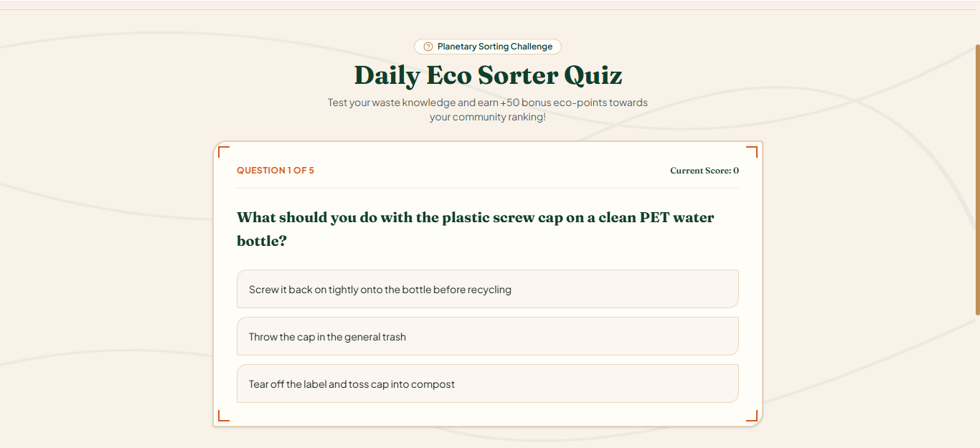The height and width of the screenshot is (448, 980).
Task: Click the 'Daily Eco Sorter Quiz' heading
Action: [x=488, y=75]
